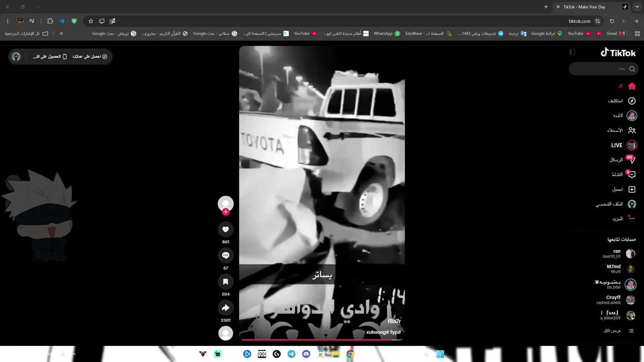The image size is (644, 362).
Task: Click Get coins (احصل على عملات)
Action: (x=90, y=57)
